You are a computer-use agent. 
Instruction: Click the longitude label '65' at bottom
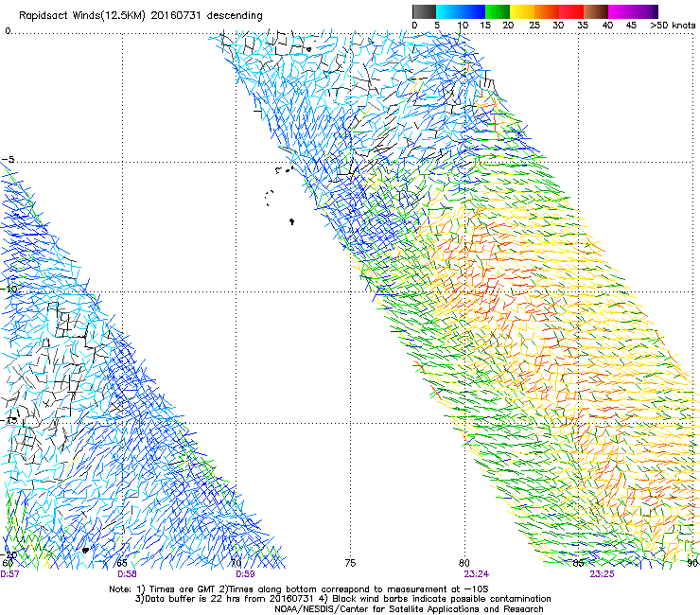tap(122, 563)
